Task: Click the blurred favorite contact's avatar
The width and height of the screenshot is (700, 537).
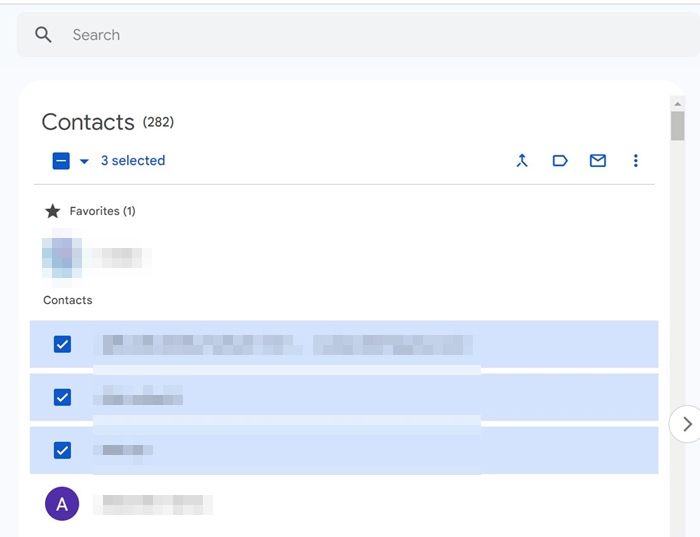Action: point(62,256)
